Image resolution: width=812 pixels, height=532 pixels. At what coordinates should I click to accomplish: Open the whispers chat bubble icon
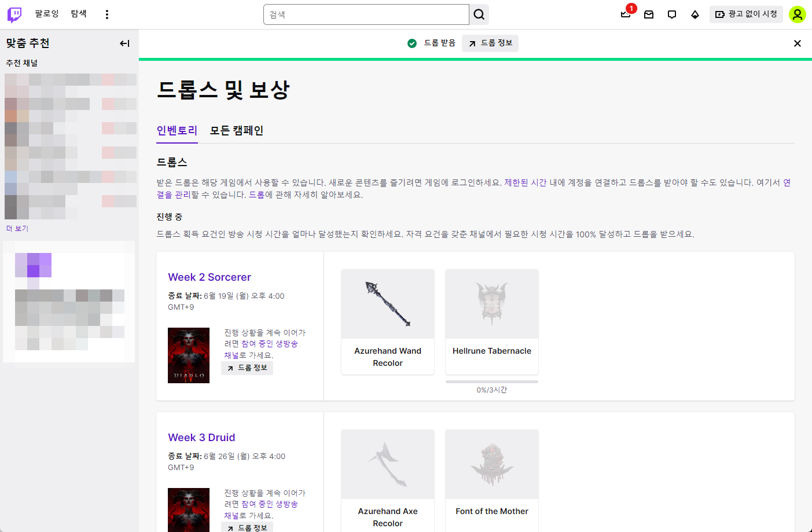tap(672, 14)
